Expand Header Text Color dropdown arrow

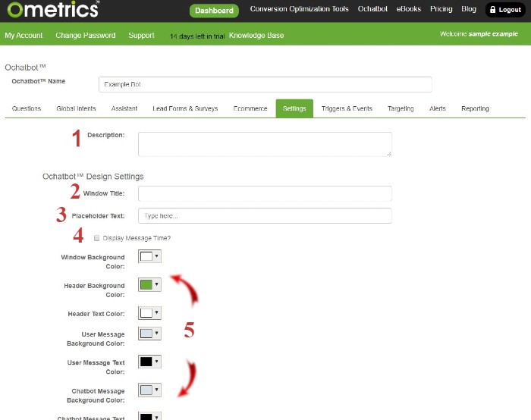pos(156,312)
